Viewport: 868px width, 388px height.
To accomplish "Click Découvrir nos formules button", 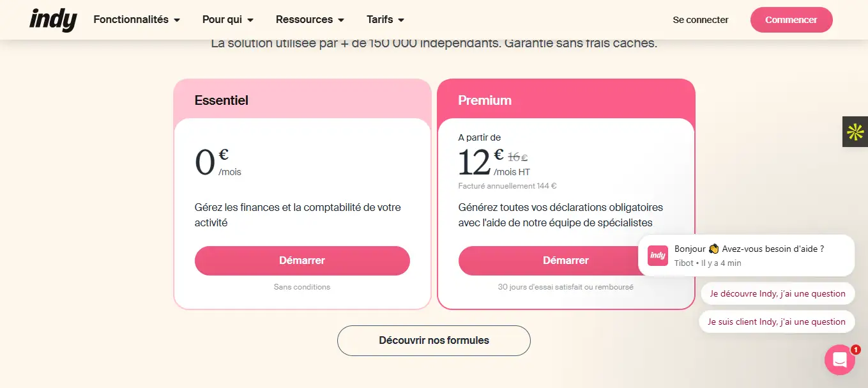I will click(434, 341).
